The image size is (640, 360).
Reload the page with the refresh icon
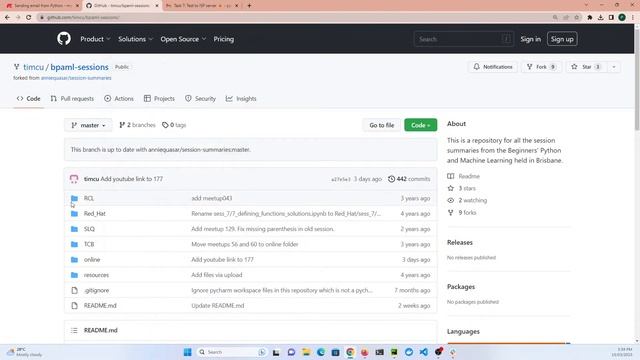(29, 17)
